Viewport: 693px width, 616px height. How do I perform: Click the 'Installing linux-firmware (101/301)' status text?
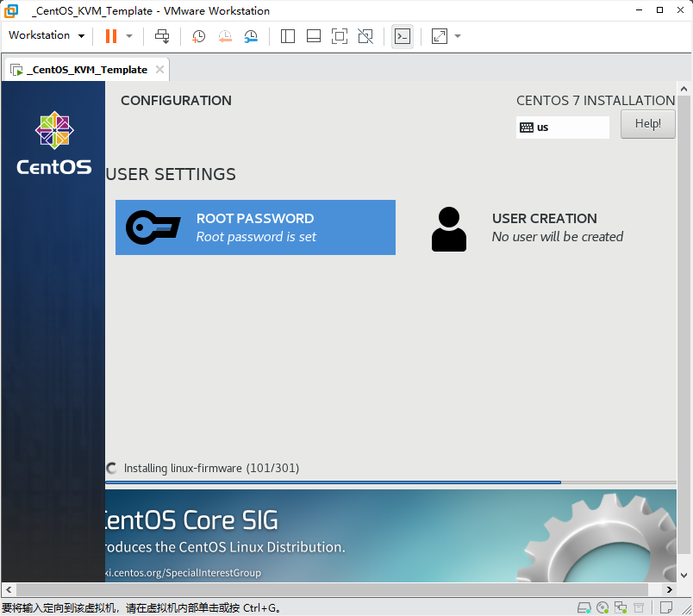pyautogui.click(x=211, y=468)
